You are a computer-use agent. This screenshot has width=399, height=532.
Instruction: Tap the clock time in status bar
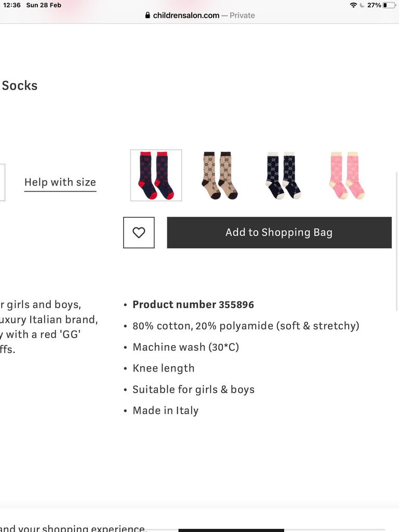(x=12, y=5)
